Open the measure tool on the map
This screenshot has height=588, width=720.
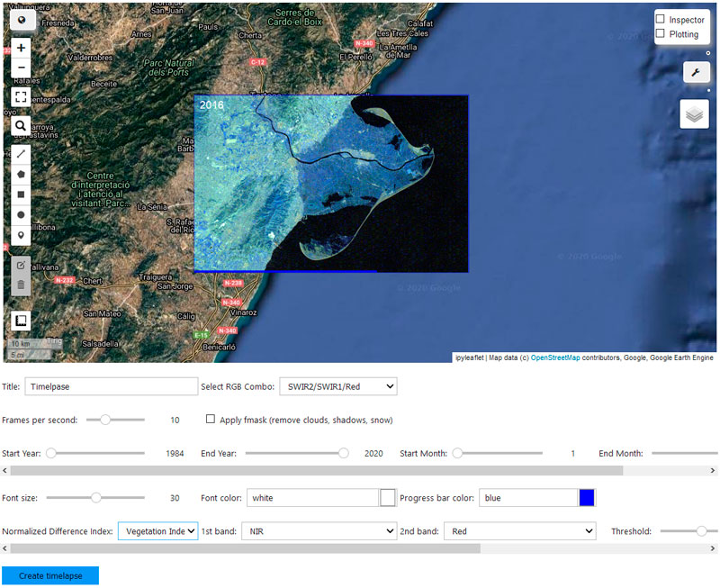click(x=21, y=321)
